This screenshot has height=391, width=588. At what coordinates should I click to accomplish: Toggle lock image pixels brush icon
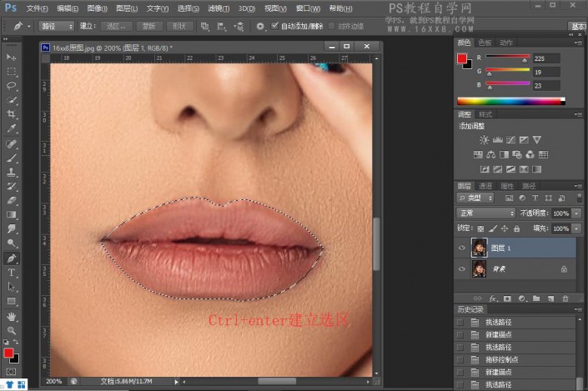coord(493,228)
